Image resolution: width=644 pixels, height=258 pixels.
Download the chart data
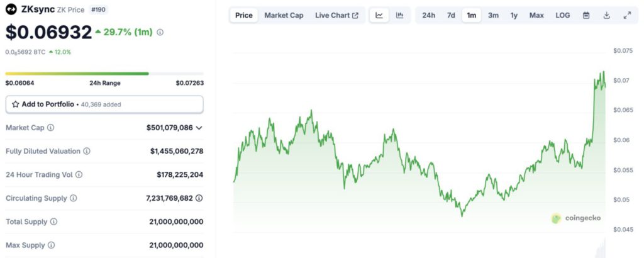point(606,15)
